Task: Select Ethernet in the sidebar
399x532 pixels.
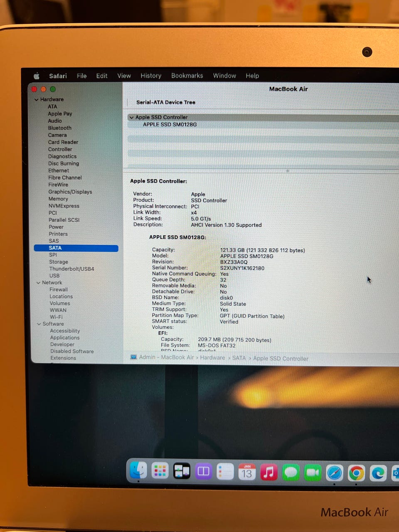Action: pos(59,171)
